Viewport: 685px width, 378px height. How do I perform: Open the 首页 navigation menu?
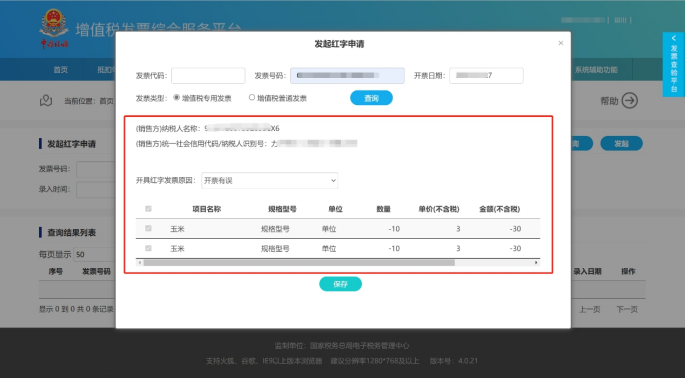tap(61, 69)
